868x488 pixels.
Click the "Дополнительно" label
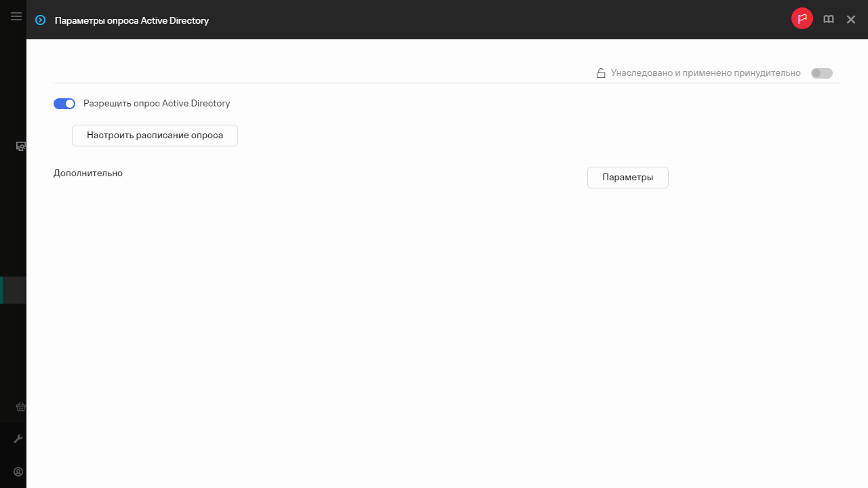pyautogui.click(x=88, y=174)
